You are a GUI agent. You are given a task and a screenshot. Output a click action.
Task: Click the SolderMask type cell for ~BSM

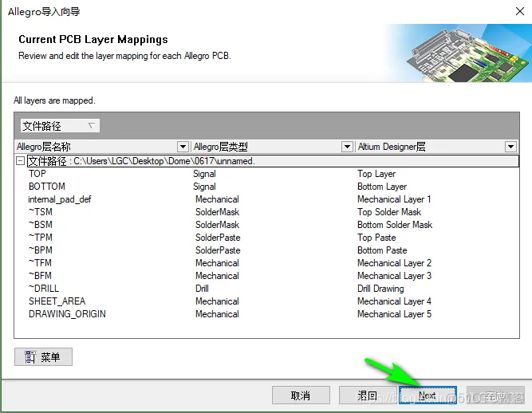click(218, 225)
